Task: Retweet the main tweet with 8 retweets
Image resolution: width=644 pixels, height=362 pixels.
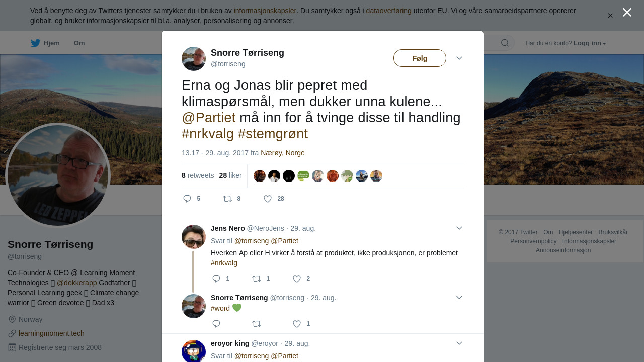Action: point(227,199)
